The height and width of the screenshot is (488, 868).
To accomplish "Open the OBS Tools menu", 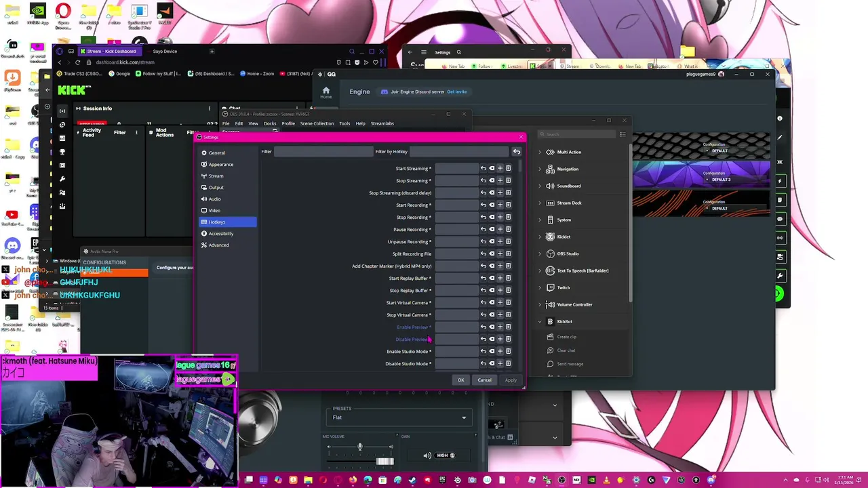I will click(344, 123).
